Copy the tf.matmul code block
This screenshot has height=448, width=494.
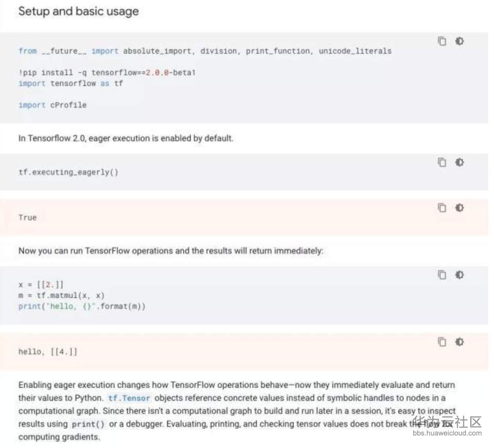(x=442, y=275)
